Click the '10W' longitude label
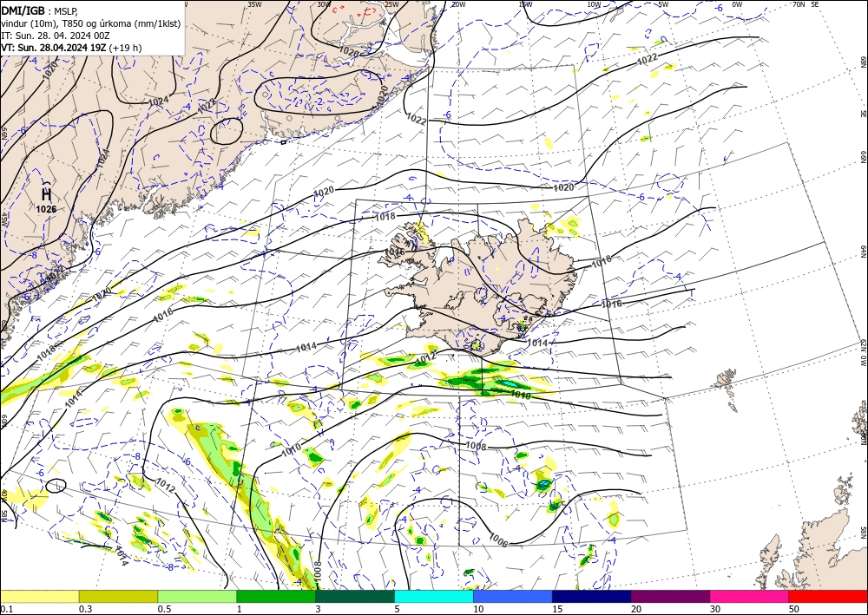This screenshot has height=615, width=868. [x=594, y=4]
